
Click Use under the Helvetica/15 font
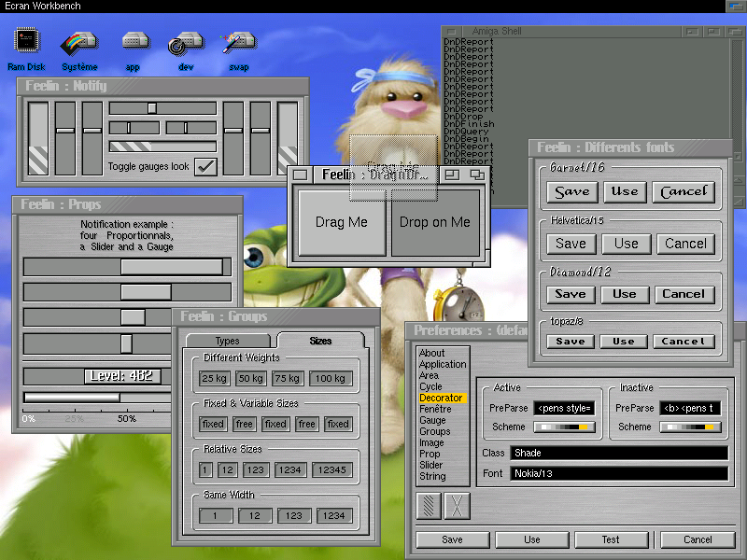627,244
